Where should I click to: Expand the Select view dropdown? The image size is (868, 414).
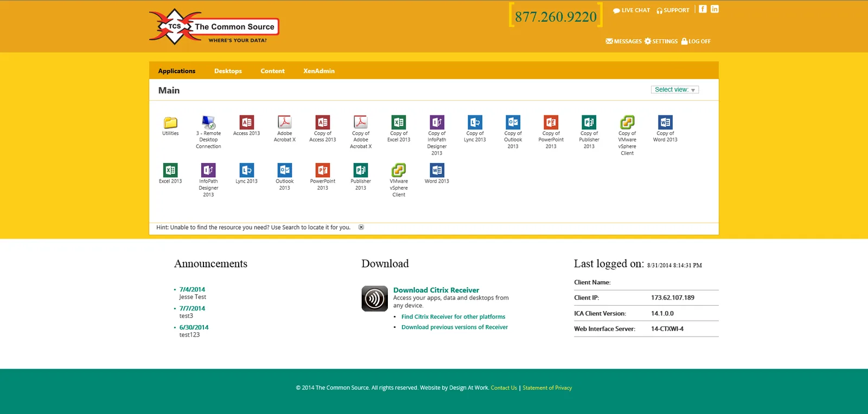(675, 90)
